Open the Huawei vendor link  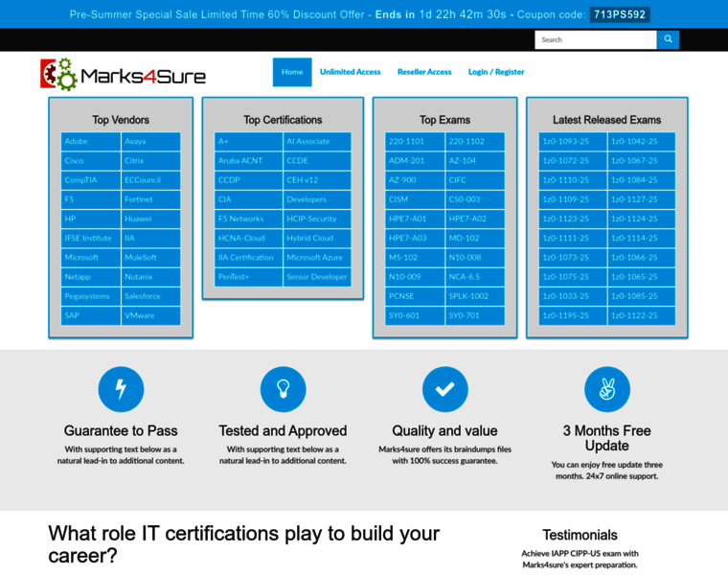coord(151,218)
